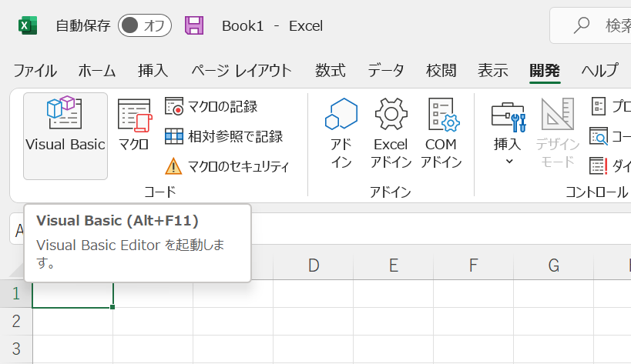Select column header F
Viewport: 631px width, 364px height.
(x=473, y=266)
